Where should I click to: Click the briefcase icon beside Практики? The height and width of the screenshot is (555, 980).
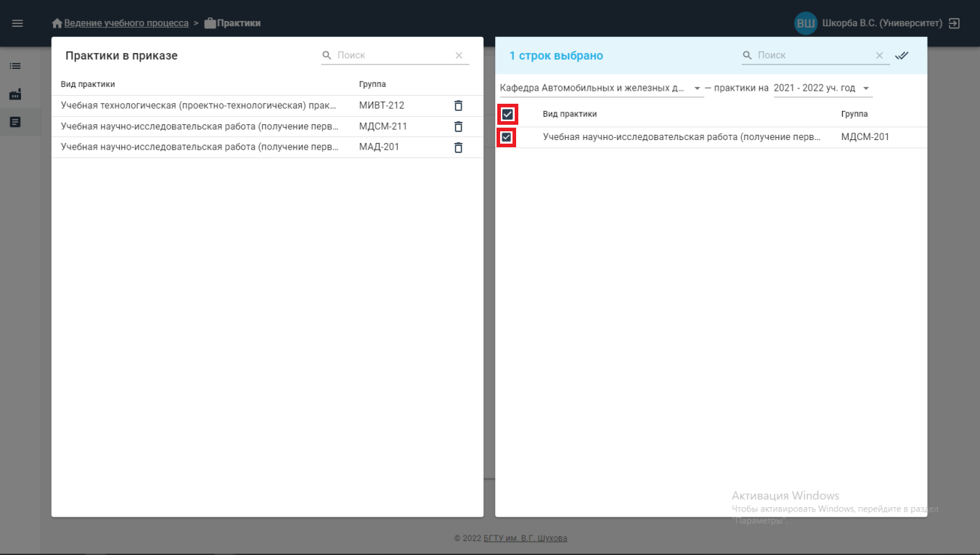coord(210,23)
